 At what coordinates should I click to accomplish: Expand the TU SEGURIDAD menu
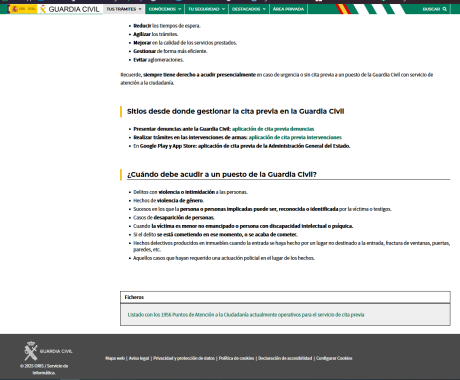click(x=206, y=9)
